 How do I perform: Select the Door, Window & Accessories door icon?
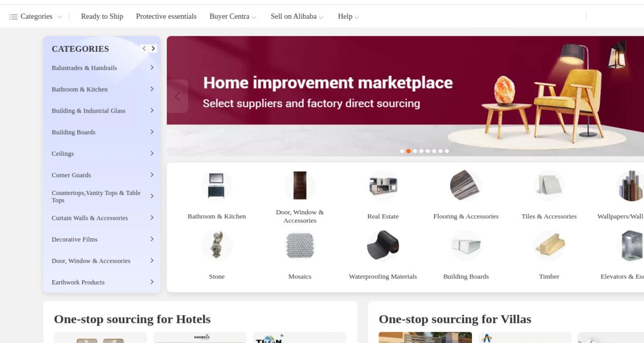[300, 186]
